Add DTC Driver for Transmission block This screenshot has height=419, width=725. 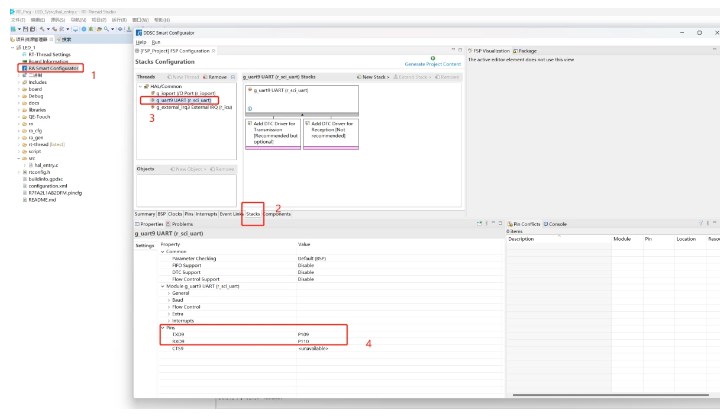coord(273,134)
